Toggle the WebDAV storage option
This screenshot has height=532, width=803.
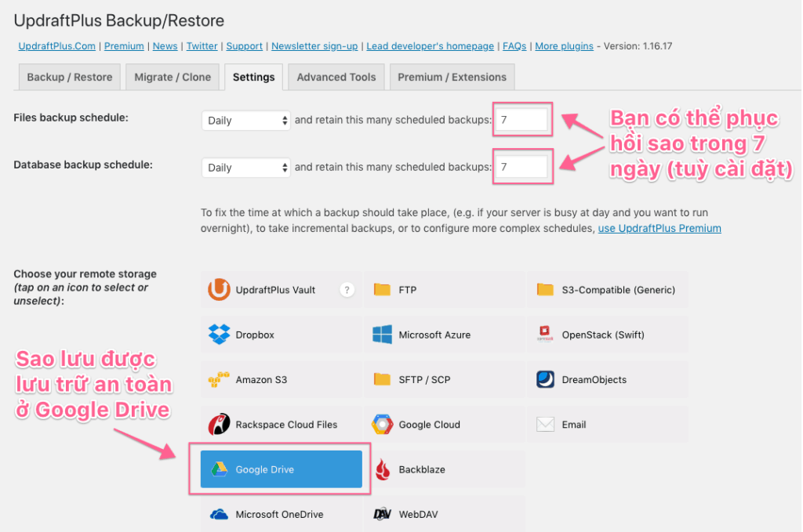pyautogui.click(x=444, y=515)
